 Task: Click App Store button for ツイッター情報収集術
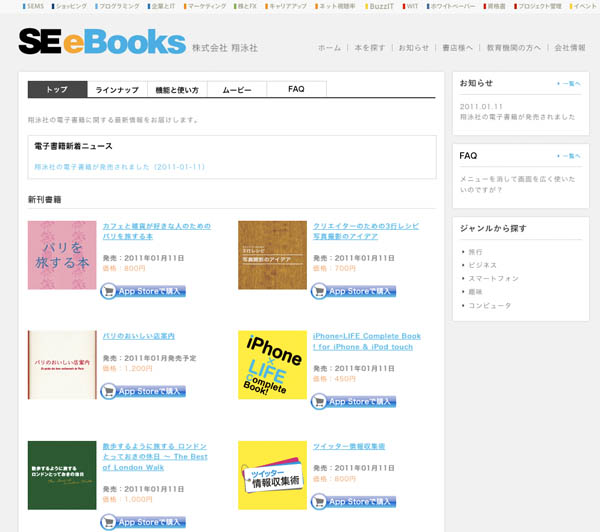(x=353, y=501)
